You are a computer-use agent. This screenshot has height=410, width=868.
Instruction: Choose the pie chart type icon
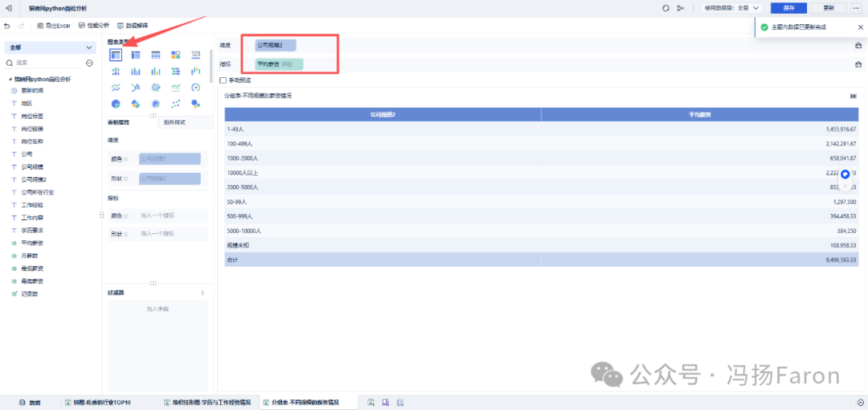click(116, 104)
